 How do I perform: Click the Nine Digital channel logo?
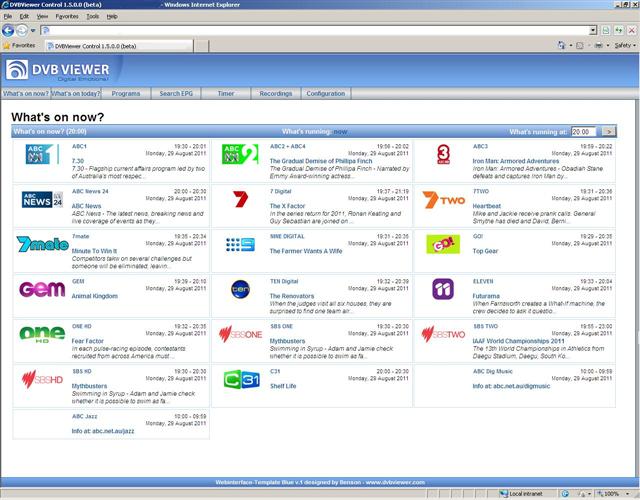[x=240, y=244]
